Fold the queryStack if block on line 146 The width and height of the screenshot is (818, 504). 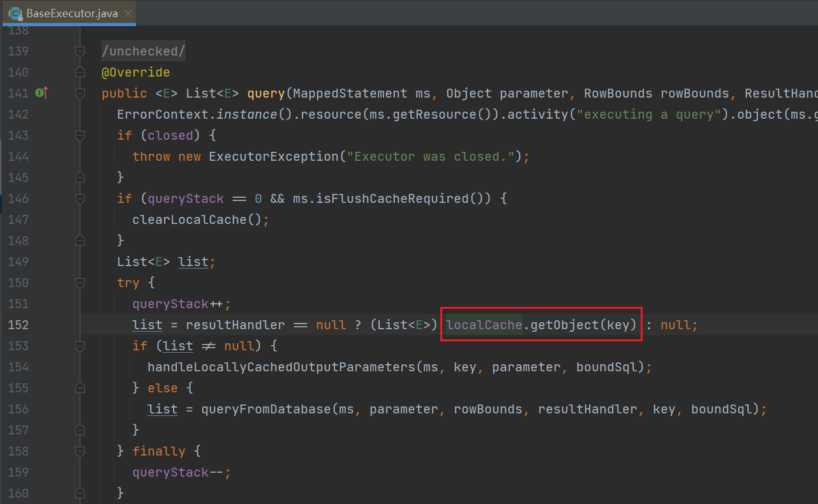[x=80, y=199]
